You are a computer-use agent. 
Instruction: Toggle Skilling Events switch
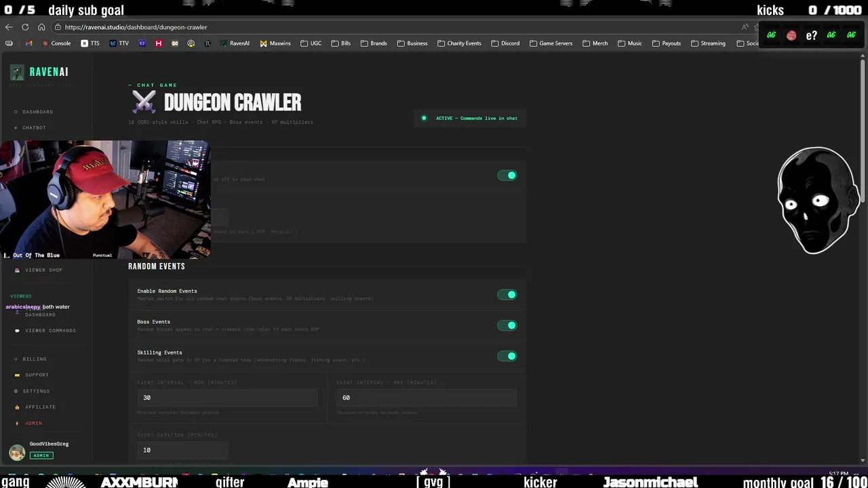507,356
